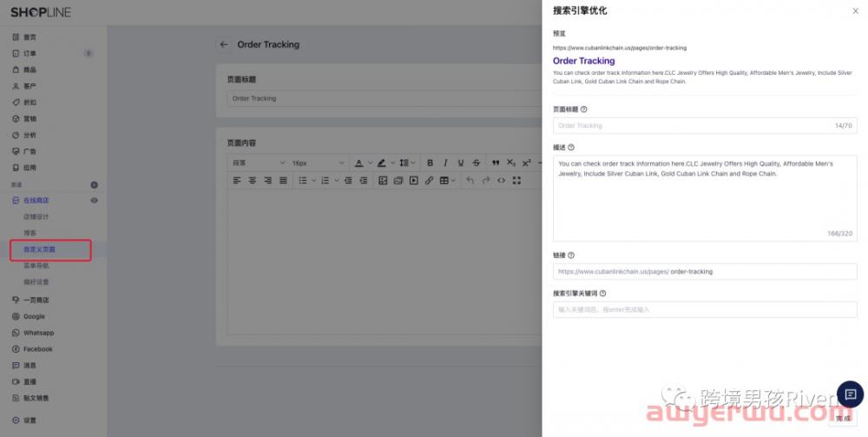Click the undo arrow in editor
Image resolution: width=868 pixels, height=437 pixels.
[x=470, y=181]
